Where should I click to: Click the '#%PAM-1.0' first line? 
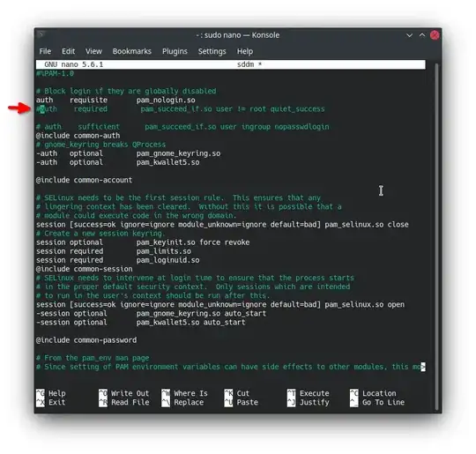tap(55, 73)
